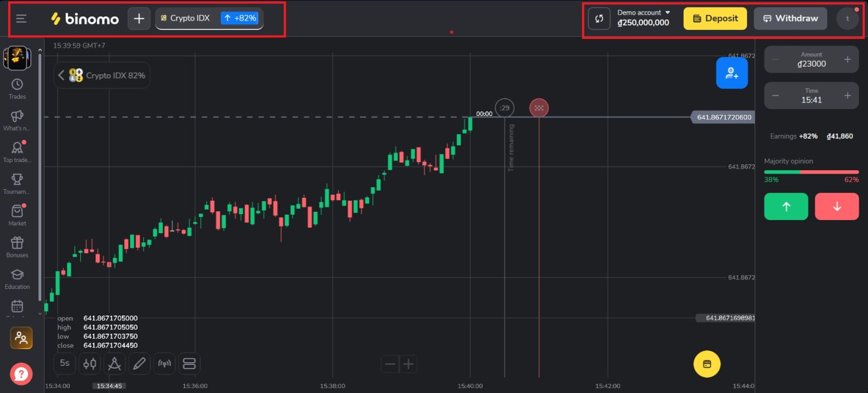
Task: Collapse the Crypto IDX 82% asset chevron
Action: click(61, 75)
